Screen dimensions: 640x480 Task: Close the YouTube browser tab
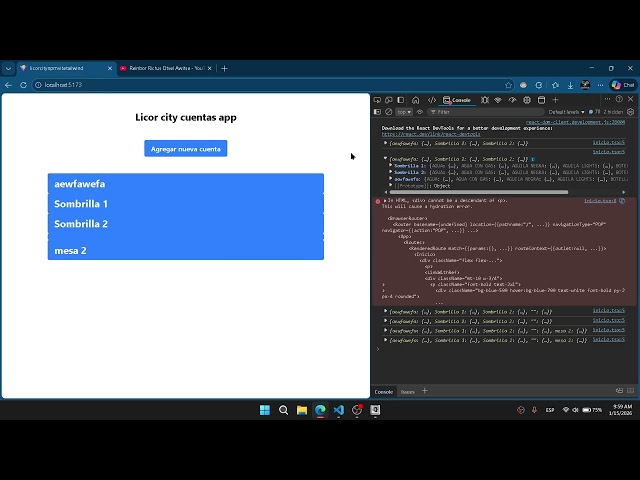tap(210, 68)
